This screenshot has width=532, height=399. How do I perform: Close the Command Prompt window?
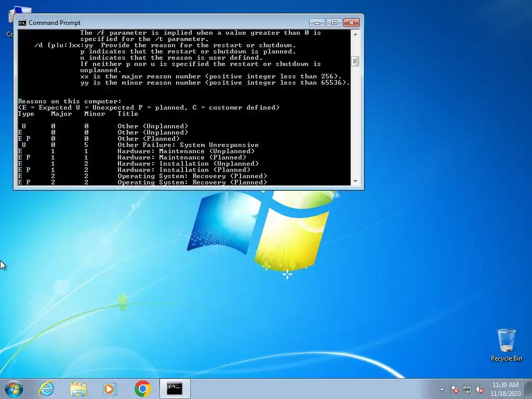(x=352, y=23)
